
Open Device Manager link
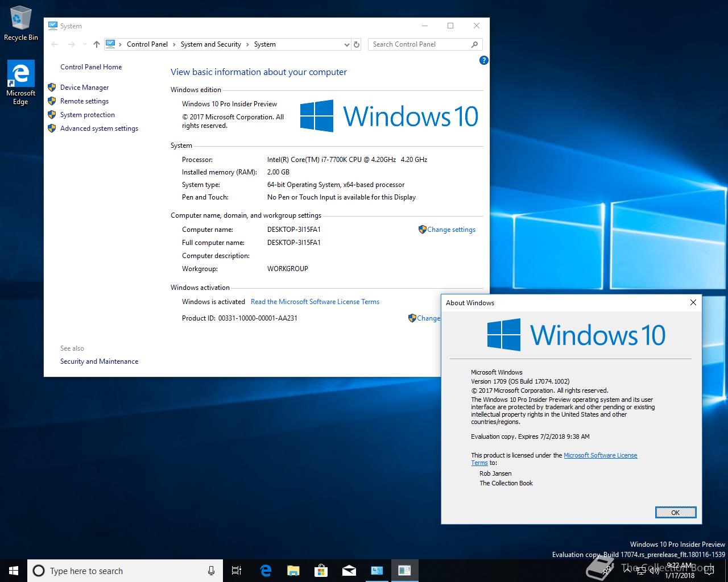point(84,88)
